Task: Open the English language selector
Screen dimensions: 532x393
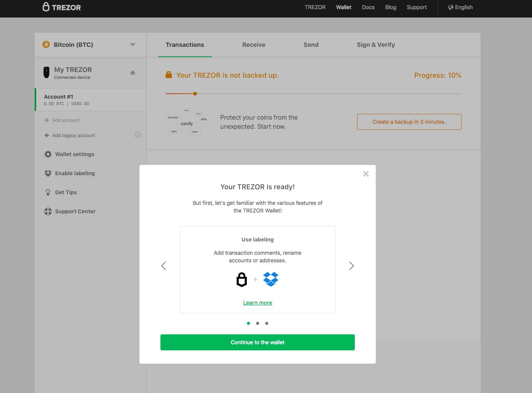Action: coord(461,7)
